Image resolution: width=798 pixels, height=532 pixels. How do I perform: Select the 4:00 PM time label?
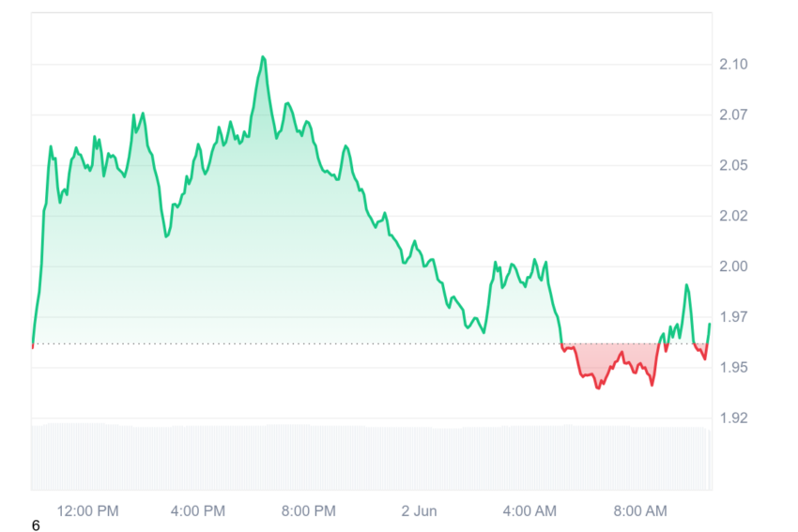tap(197, 511)
